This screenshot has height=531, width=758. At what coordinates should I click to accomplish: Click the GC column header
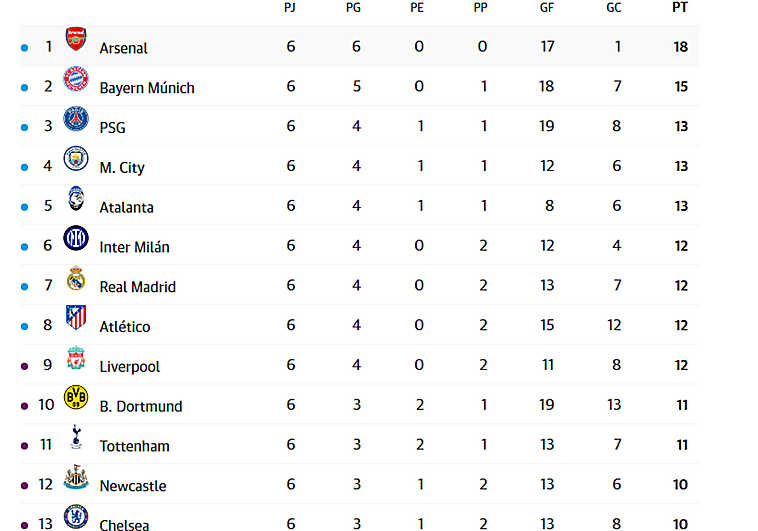point(614,7)
